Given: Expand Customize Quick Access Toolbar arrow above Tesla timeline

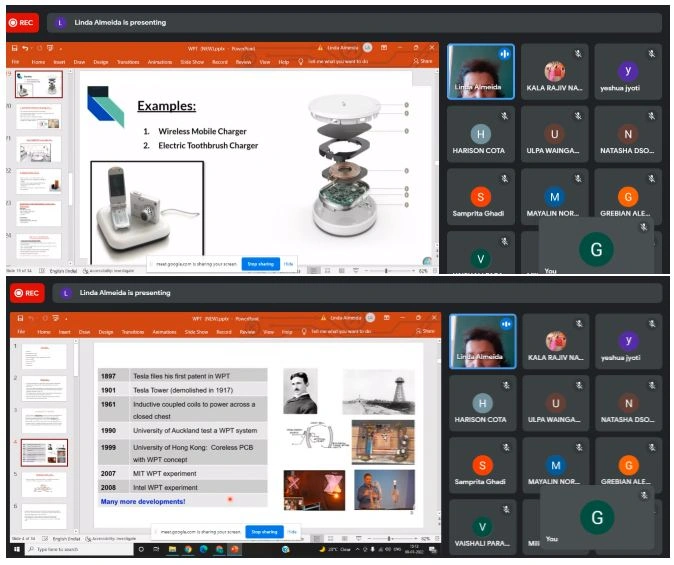Looking at the screenshot, I should tap(66, 319).
